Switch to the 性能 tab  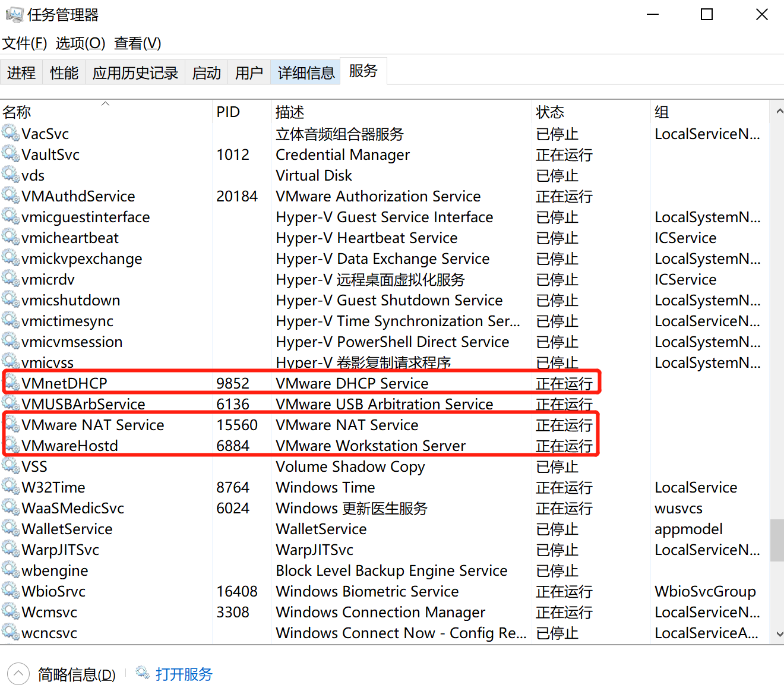pos(64,72)
